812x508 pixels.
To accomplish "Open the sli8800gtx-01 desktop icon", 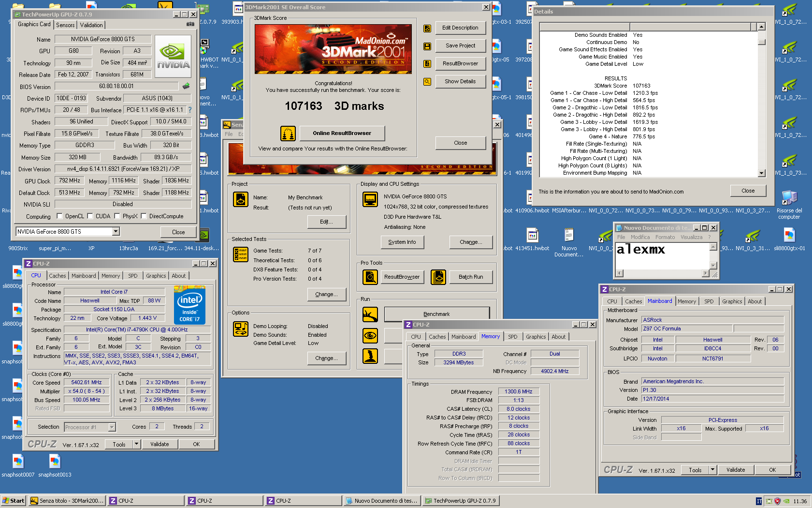I will [789, 239].
